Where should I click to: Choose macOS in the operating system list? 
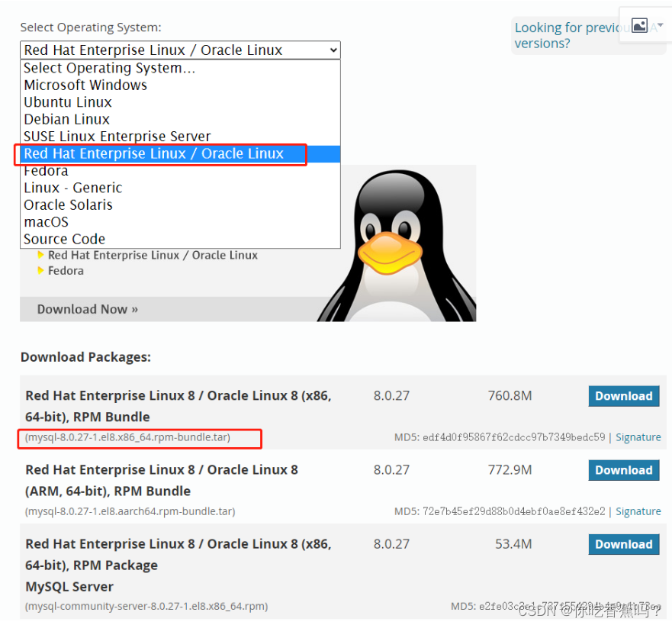(x=46, y=221)
